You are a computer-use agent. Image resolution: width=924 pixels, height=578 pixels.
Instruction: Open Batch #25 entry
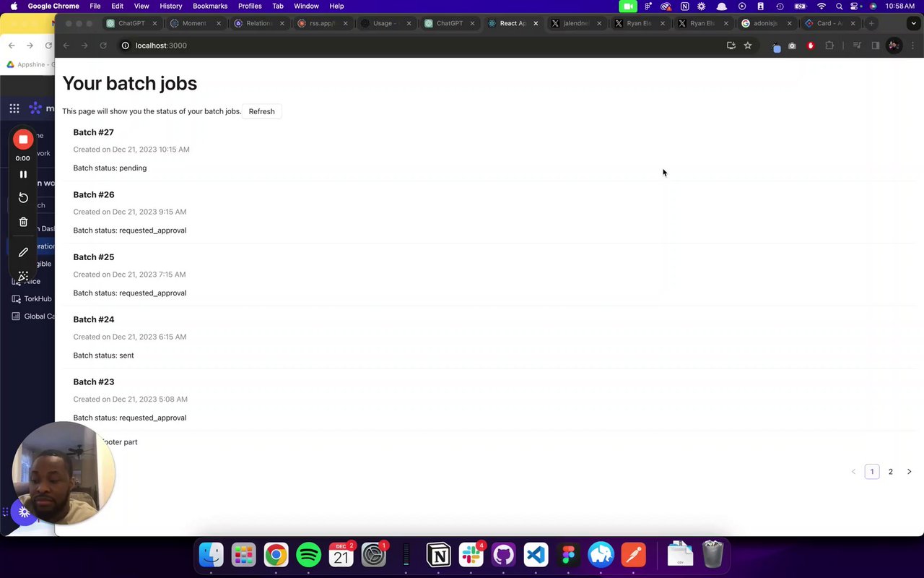93,257
